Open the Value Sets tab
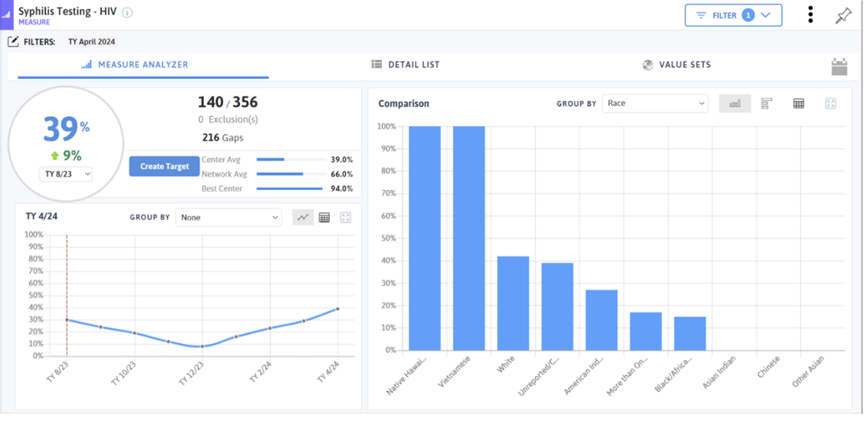Viewport: 868px width, 421px height. click(676, 65)
